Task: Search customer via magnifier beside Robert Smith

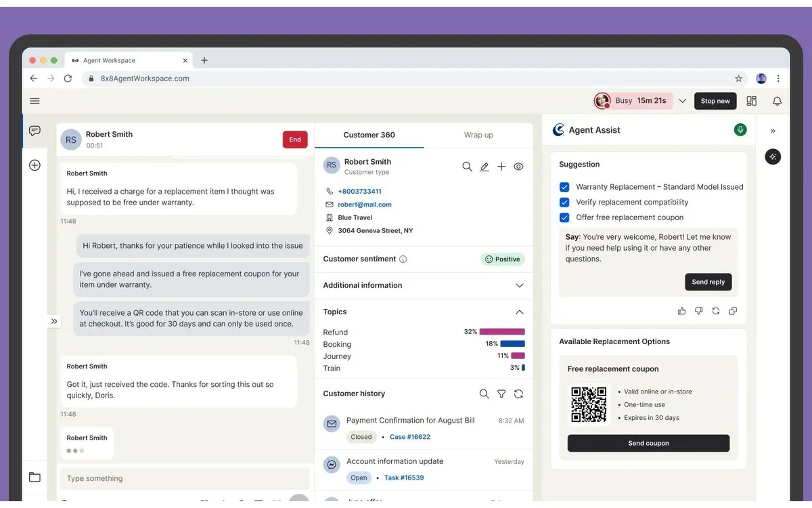Action: pos(467,167)
